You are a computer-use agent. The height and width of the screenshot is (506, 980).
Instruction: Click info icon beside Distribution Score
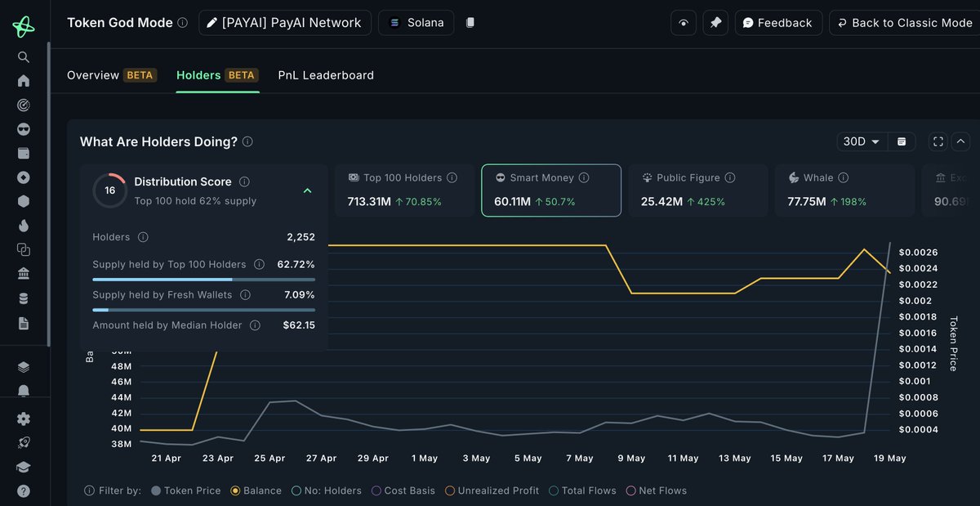[x=244, y=181]
